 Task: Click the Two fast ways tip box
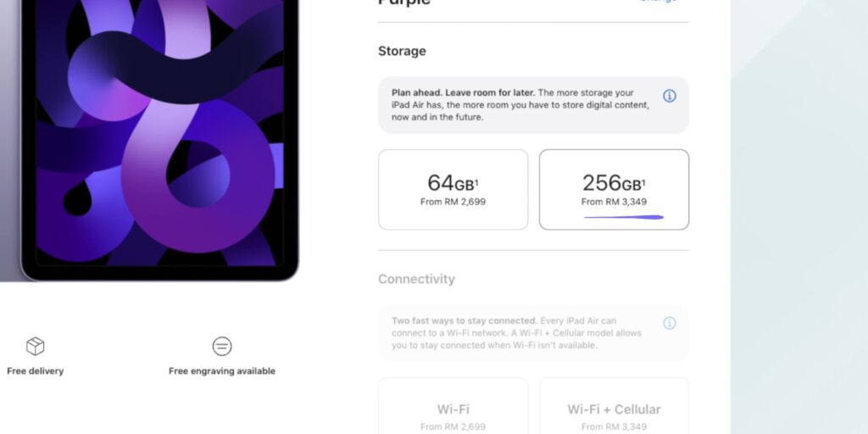coord(534,332)
